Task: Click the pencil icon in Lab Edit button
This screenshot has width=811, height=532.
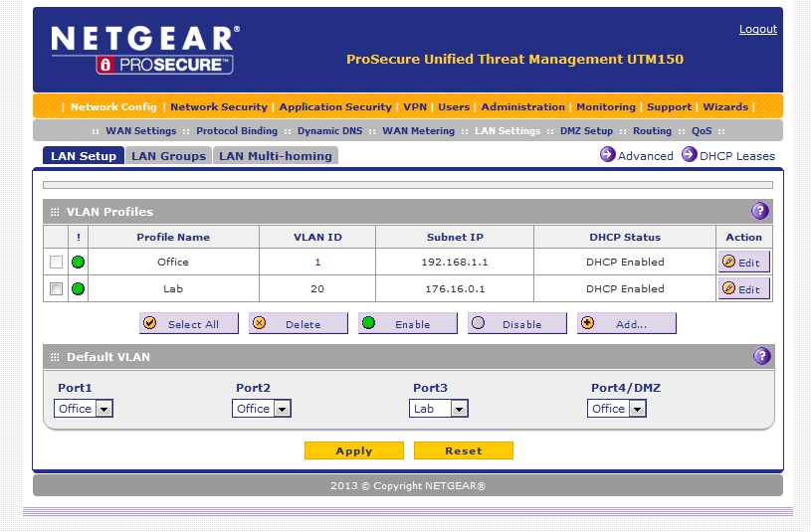Action: [728, 288]
